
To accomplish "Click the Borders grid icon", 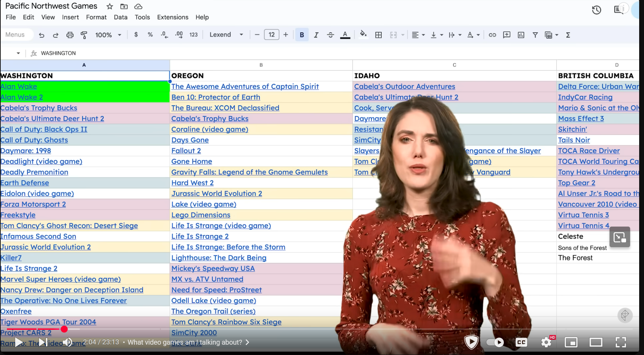I will pos(378,35).
